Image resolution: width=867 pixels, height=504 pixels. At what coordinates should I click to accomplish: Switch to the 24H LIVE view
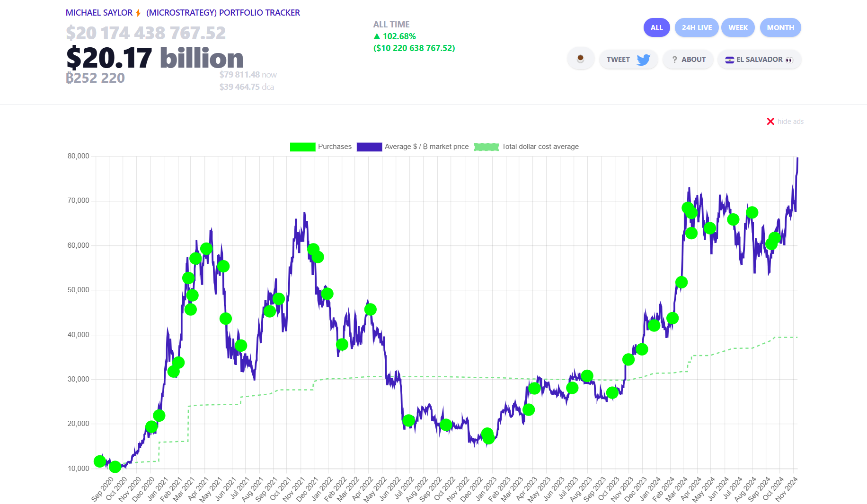click(696, 27)
